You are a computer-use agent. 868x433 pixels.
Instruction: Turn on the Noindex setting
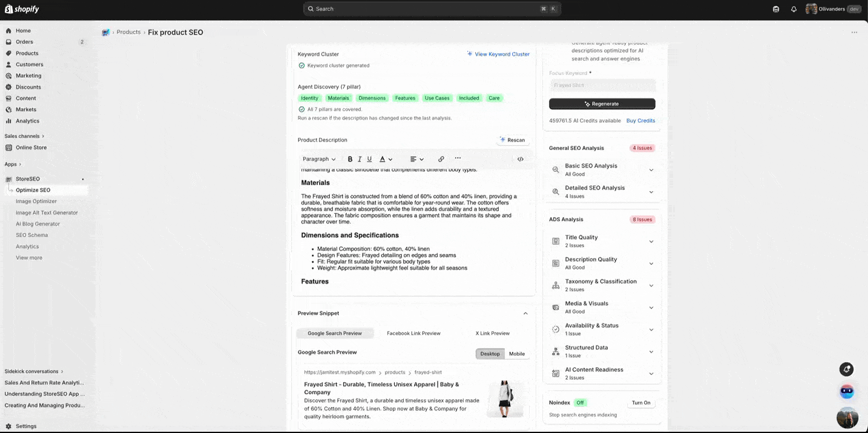point(640,402)
